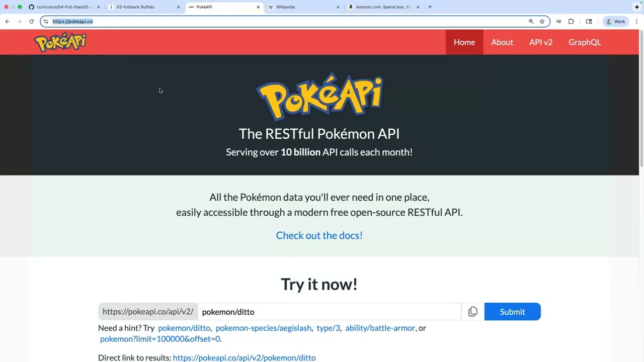
Task: Go forward to the next page
Action: 19,22
